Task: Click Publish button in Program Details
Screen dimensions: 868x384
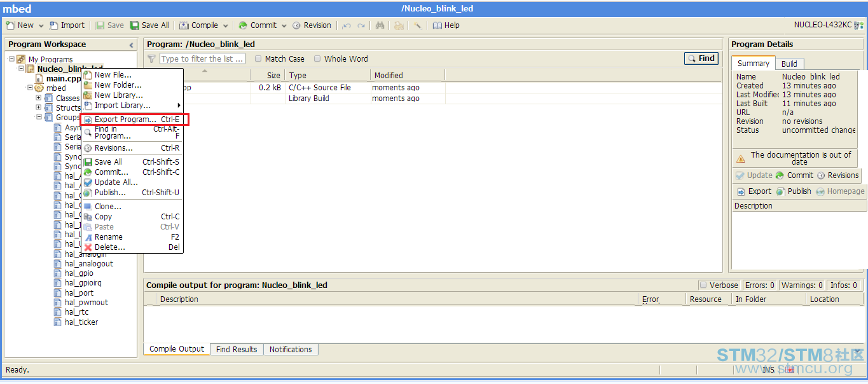Action: (x=794, y=191)
